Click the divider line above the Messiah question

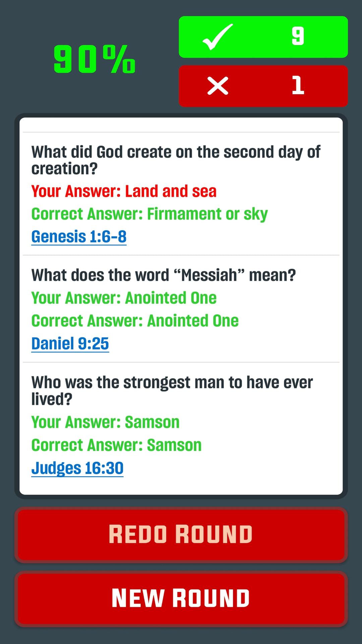(x=181, y=255)
